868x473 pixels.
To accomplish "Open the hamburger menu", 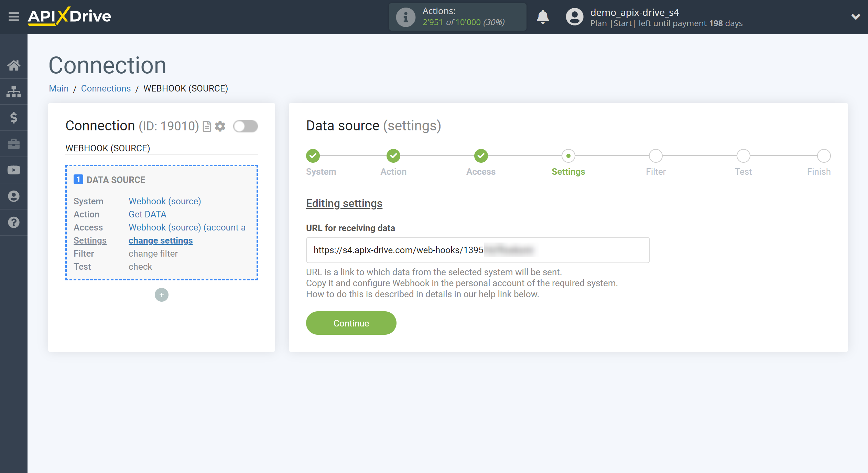I will click(x=14, y=16).
